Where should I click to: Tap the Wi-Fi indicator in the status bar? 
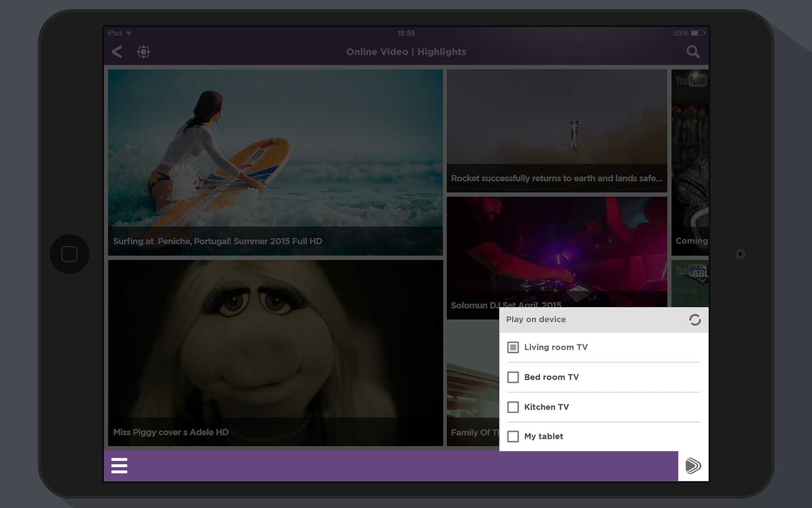[129, 33]
